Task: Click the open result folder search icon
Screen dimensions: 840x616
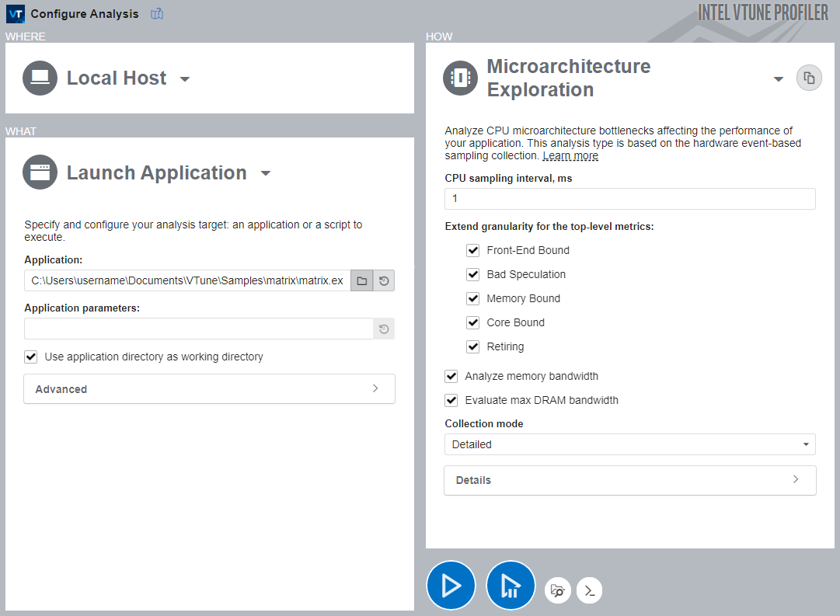Action: tap(557, 590)
